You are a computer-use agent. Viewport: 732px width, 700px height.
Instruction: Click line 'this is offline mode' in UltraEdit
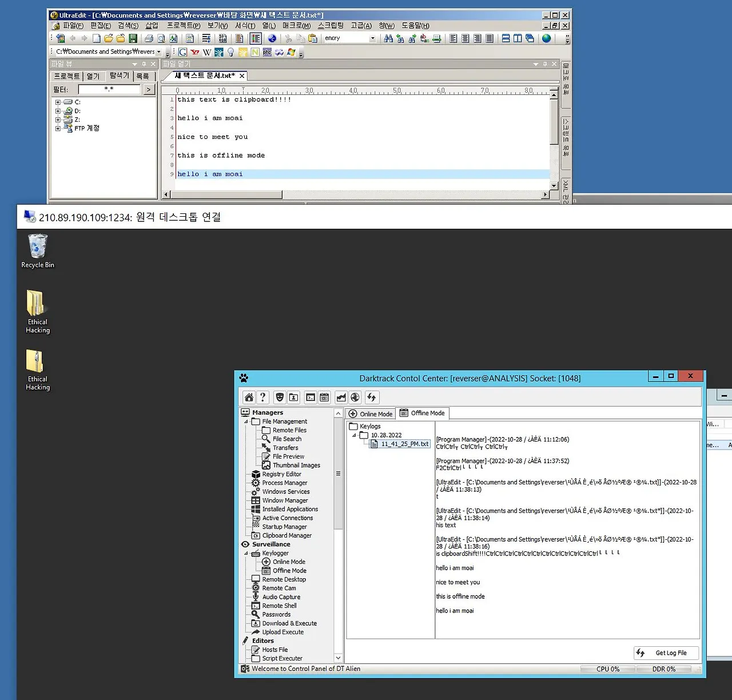point(221,156)
